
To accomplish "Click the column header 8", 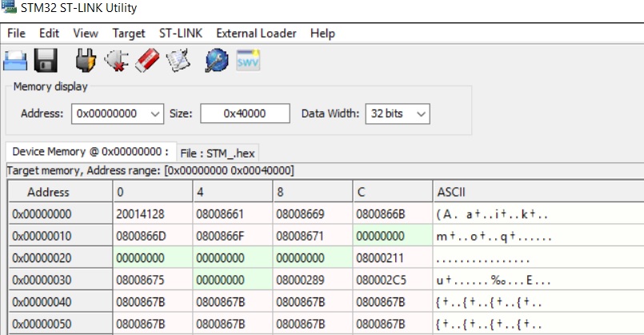I will 313,192.
